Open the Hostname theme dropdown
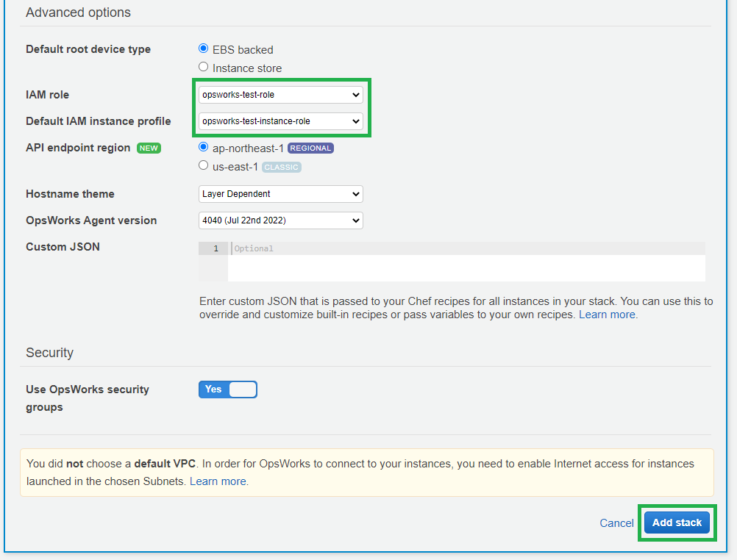The image size is (737, 560). [280, 194]
